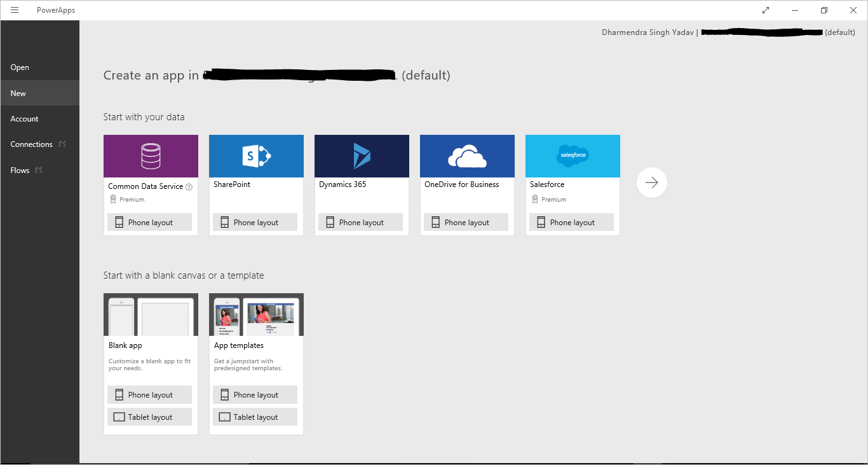Screen dimensions: 868x465
Task: Click the Common Data Service database icon
Action: coord(151,156)
